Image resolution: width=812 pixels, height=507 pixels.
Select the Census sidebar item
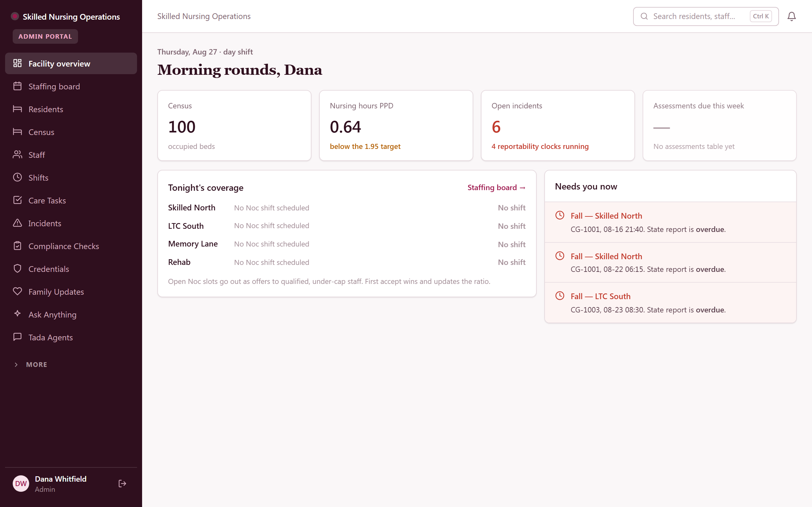pyautogui.click(x=71, y=132)
